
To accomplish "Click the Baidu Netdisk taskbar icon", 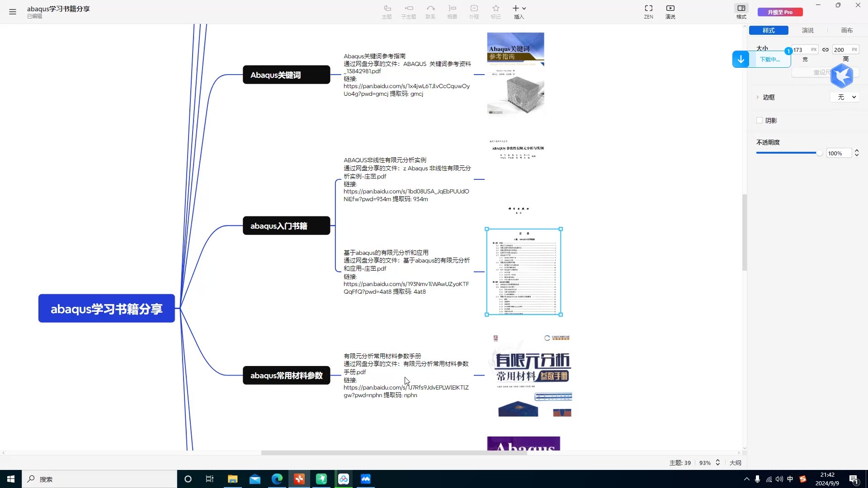I will click(x=344, y=479).
